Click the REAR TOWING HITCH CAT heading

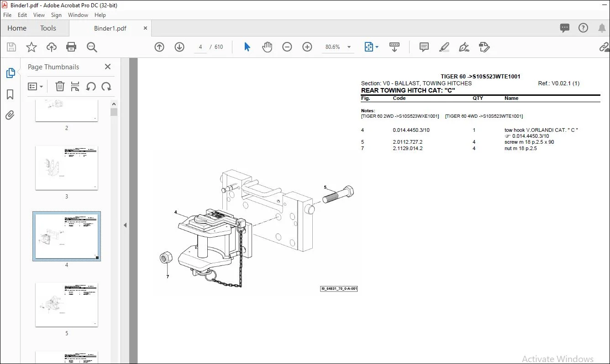point(408,90)
